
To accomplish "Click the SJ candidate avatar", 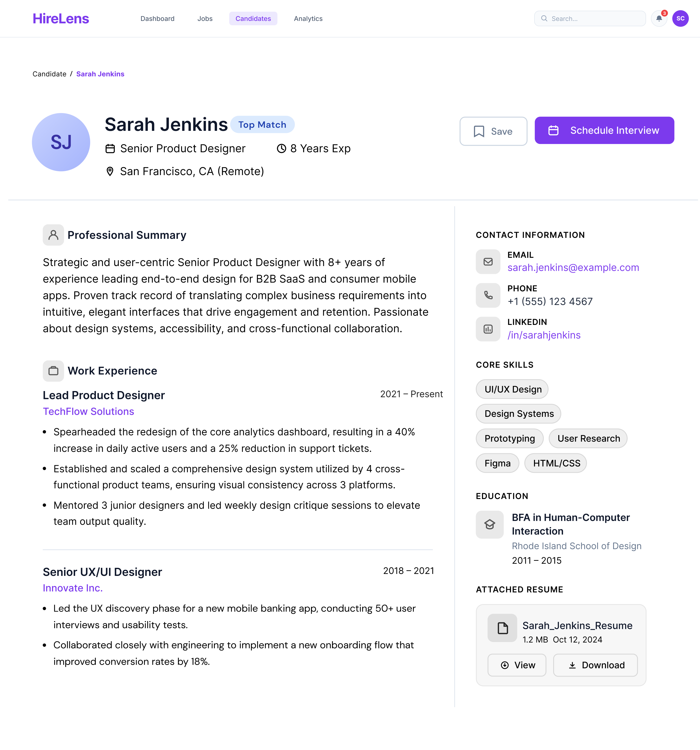I will pyautogui.click(x=61, y=142).
